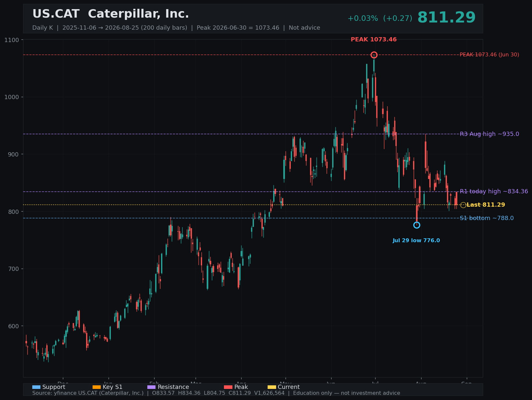
Task: Click the 'Key S1' legend text
Action: [x=112, y=387]
